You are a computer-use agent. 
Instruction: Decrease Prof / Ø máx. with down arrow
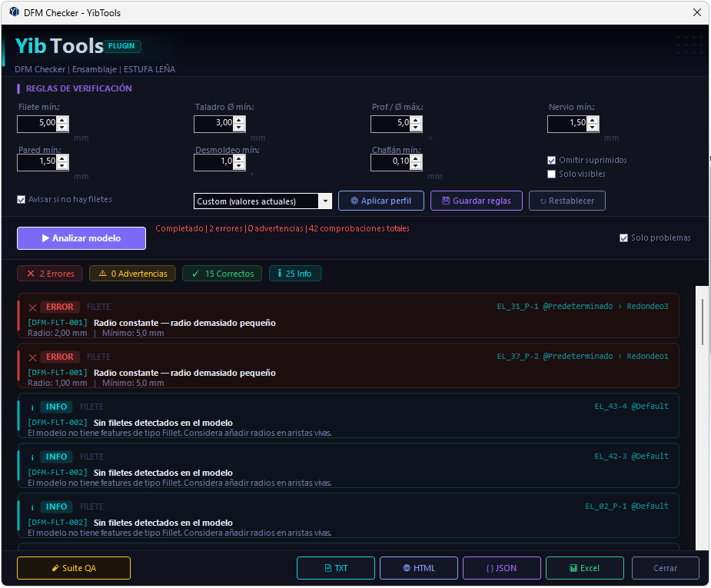(x=417, y=128)
